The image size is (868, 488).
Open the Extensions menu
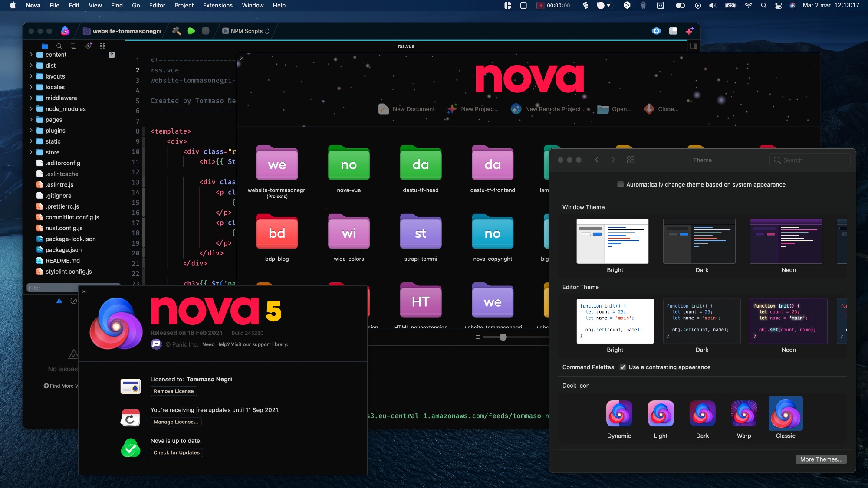[x=217, y=5]
